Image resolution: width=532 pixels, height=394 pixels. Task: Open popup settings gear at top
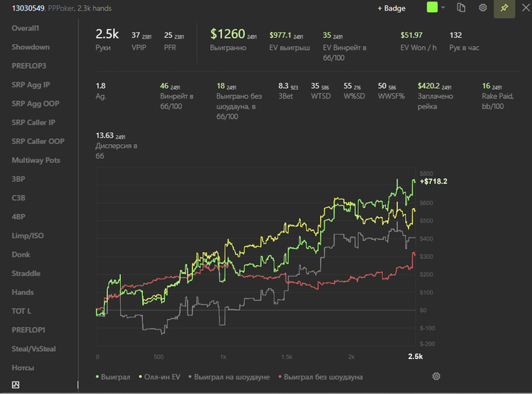click(483, 8)
